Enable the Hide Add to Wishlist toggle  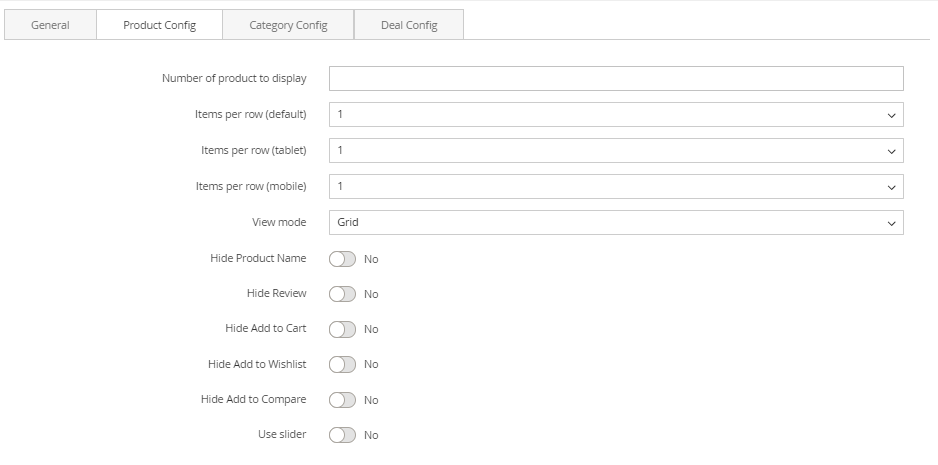342,364
